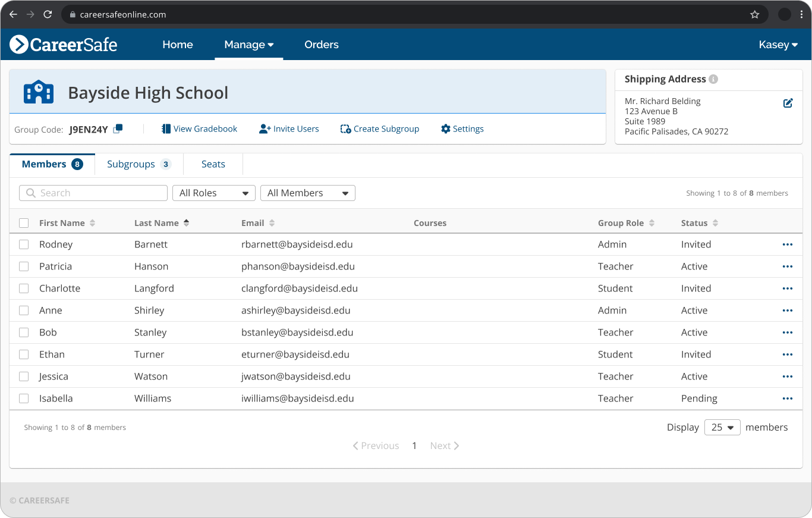Screen dimensions: 812x518
Task: Change the Display members count dropdown
Action: (722, 427)
